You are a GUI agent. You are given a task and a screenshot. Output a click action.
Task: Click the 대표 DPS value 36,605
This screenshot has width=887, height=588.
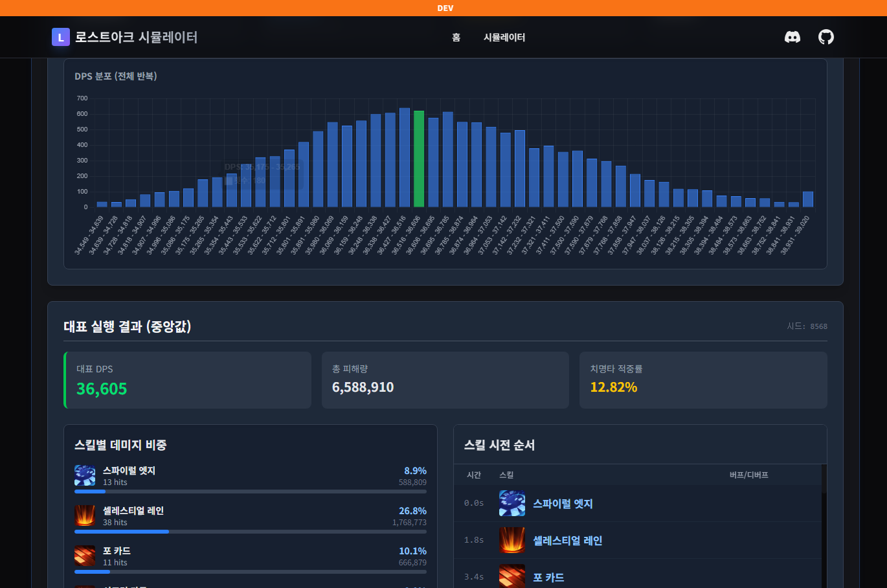tap(102, 389)
